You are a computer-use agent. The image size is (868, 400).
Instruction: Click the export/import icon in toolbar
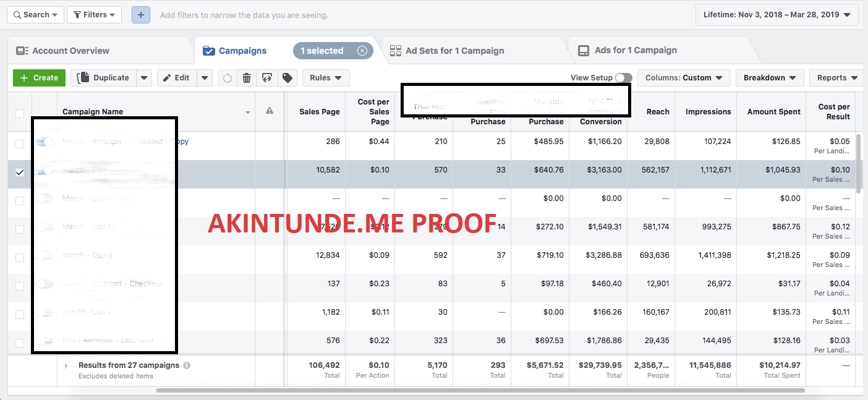[266, 78]
